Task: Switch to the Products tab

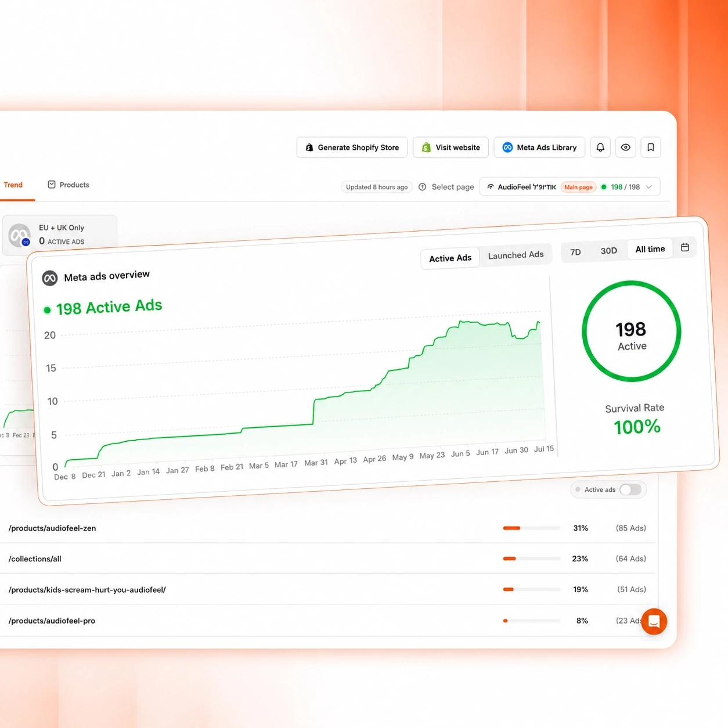Action: click(69, 185)
